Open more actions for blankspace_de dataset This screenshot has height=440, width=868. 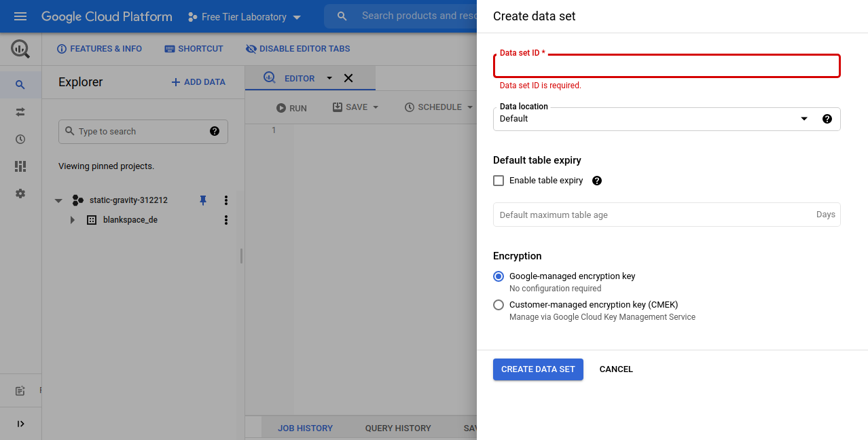pyautogui.click(x=226, y=220)
